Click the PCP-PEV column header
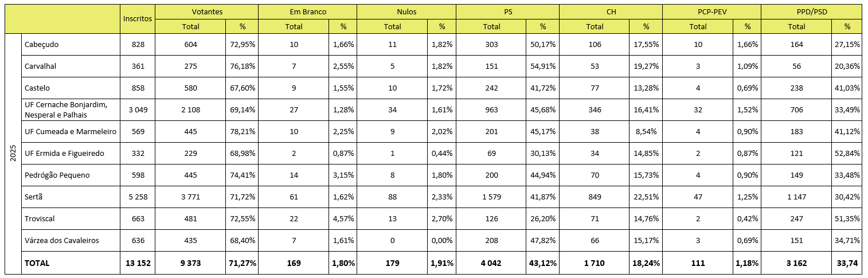868x278 pixels. coord(711,11)
